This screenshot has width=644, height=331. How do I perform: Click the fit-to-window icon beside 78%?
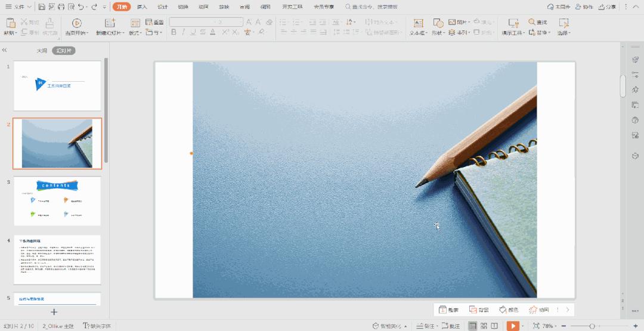[535, 326]
